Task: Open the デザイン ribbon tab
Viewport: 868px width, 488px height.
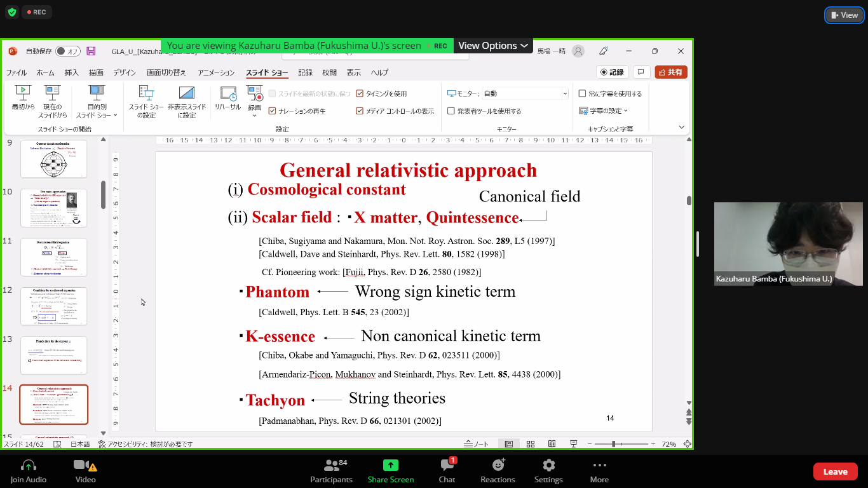Action: [x=125, y=72]
